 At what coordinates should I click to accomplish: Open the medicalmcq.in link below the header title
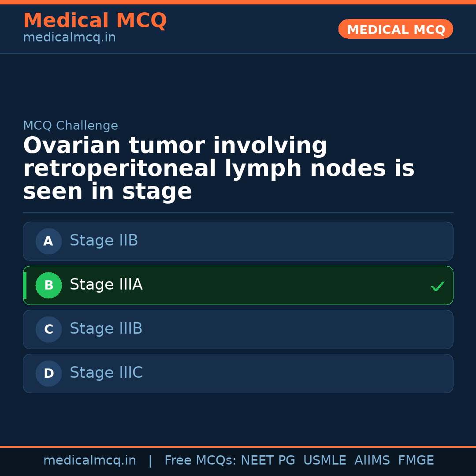coord(69,38)
